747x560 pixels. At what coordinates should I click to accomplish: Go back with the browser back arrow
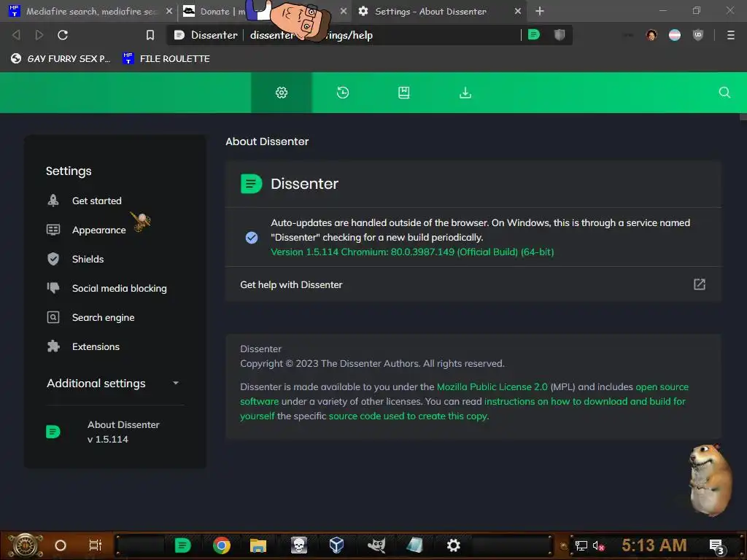click(16, 35)
